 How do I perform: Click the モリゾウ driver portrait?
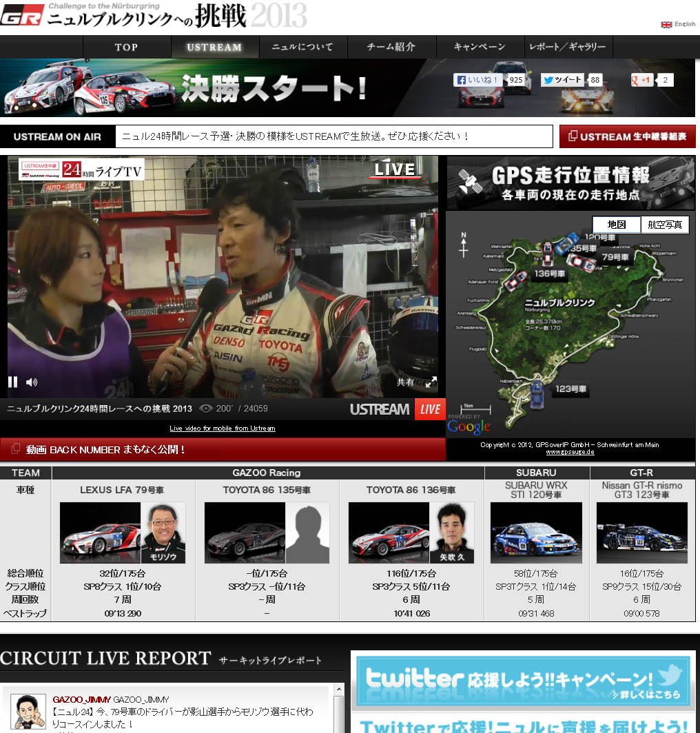coord(163,533)
